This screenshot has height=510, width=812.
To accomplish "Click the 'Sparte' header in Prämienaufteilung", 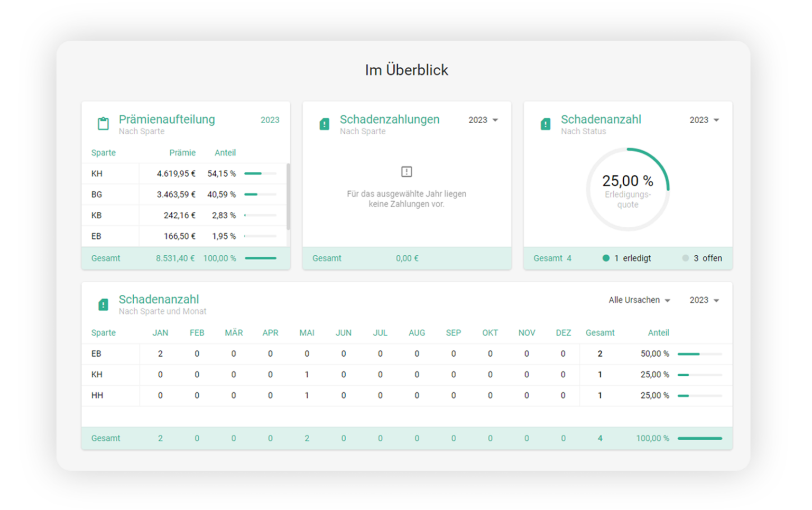I will click(103, 153).
